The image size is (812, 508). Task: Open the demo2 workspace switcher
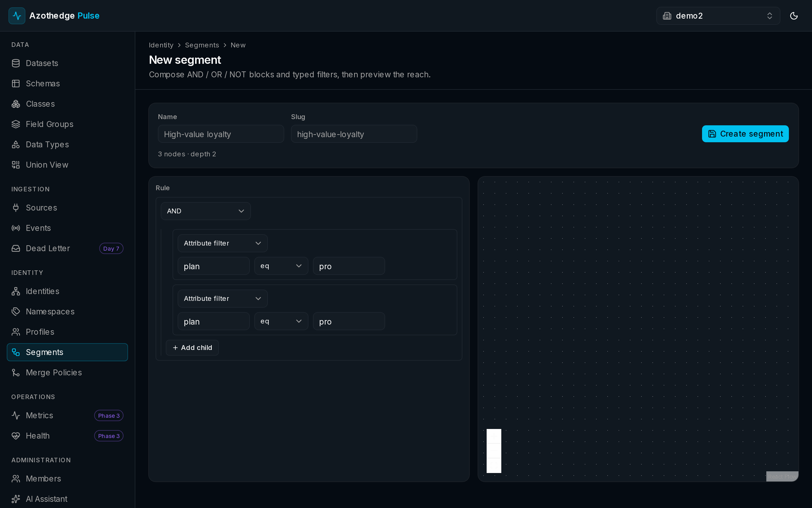pos(718,16)
